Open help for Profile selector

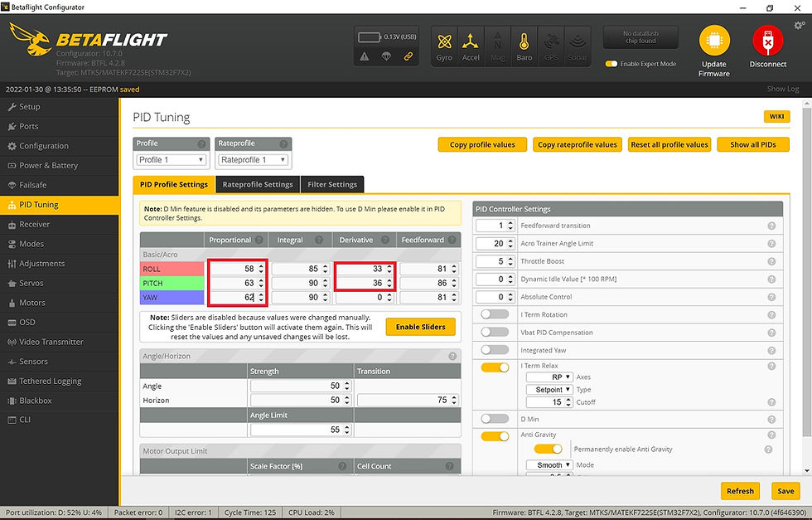tap(201, 144)
